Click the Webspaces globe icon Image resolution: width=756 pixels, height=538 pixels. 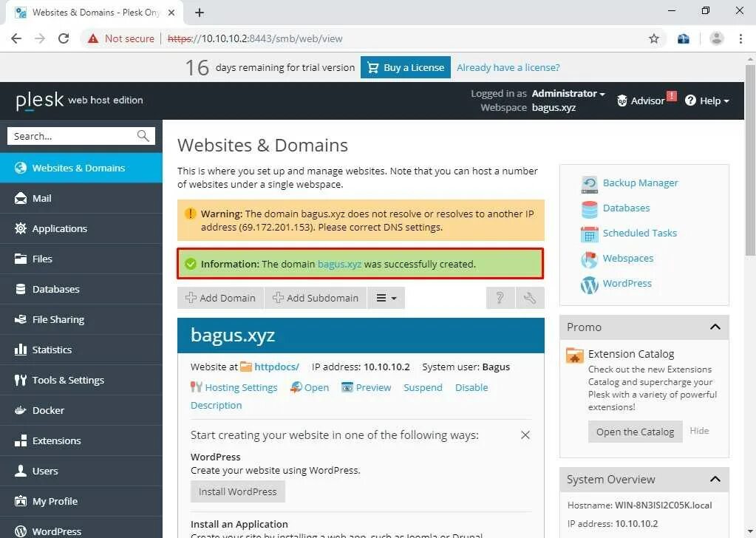pyautogui.click(x=589, y=259)
